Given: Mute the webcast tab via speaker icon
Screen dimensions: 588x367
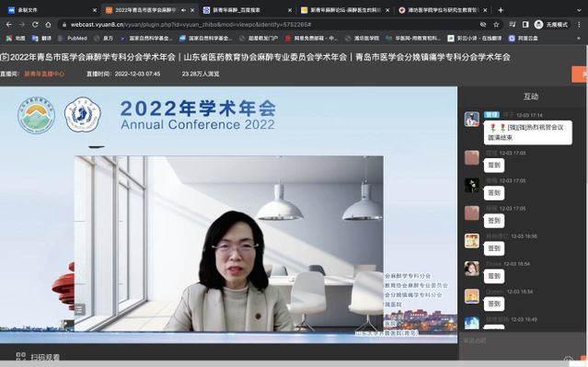Looking at the screenshot, I should (183, 10).
